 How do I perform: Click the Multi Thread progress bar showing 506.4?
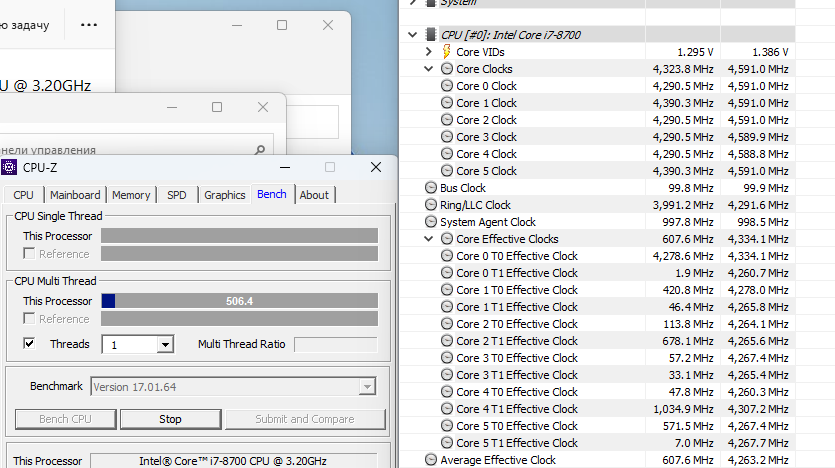pyautogui.click(x=240, y=301)
